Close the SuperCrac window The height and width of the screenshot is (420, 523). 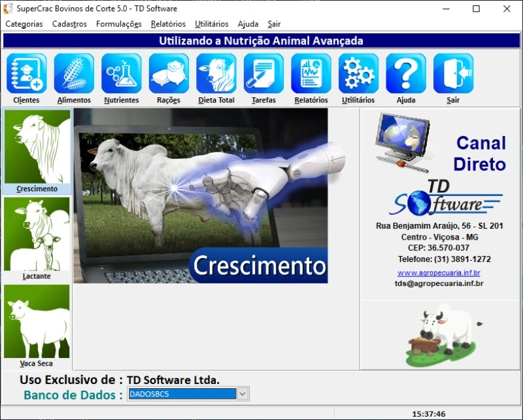coord(507,8)
